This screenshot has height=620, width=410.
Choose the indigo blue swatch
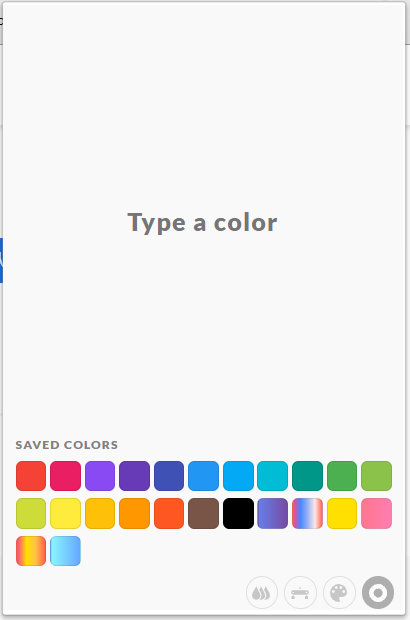[169, 476]
